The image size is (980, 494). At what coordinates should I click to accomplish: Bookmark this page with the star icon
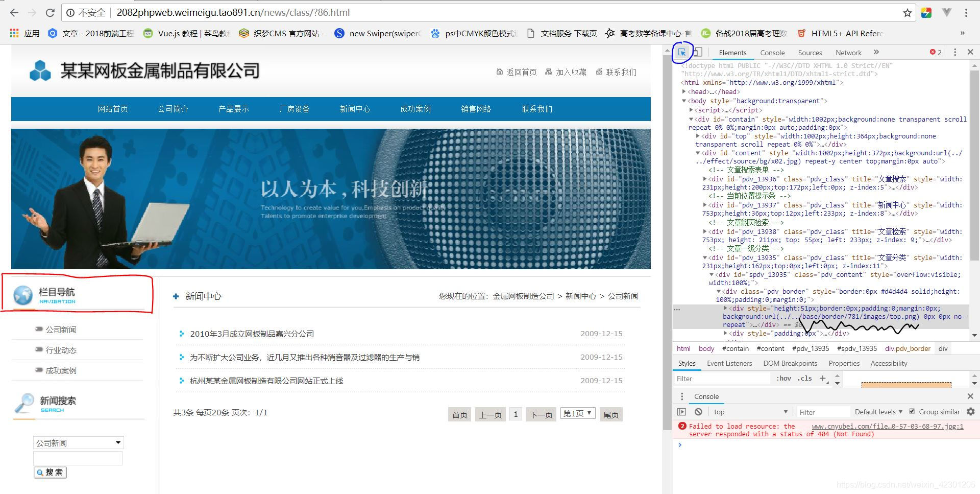[907, 13]
